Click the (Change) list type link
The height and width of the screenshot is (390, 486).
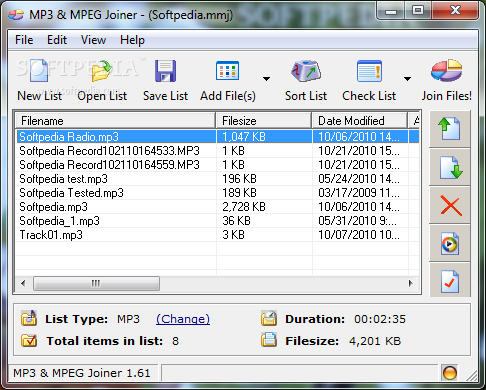[x=183, y=319]
